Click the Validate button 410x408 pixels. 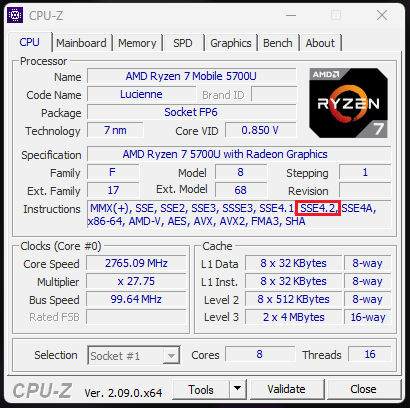coord(286,389)
